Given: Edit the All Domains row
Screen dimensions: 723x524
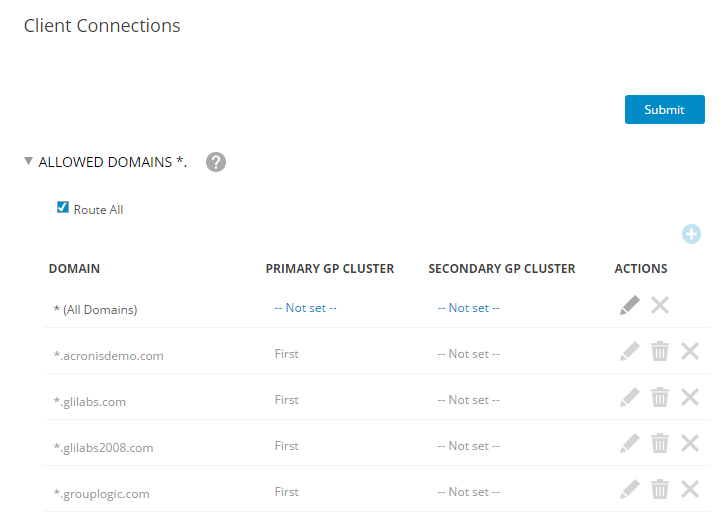Looking at the screenshot, I should tap(629, 305).
